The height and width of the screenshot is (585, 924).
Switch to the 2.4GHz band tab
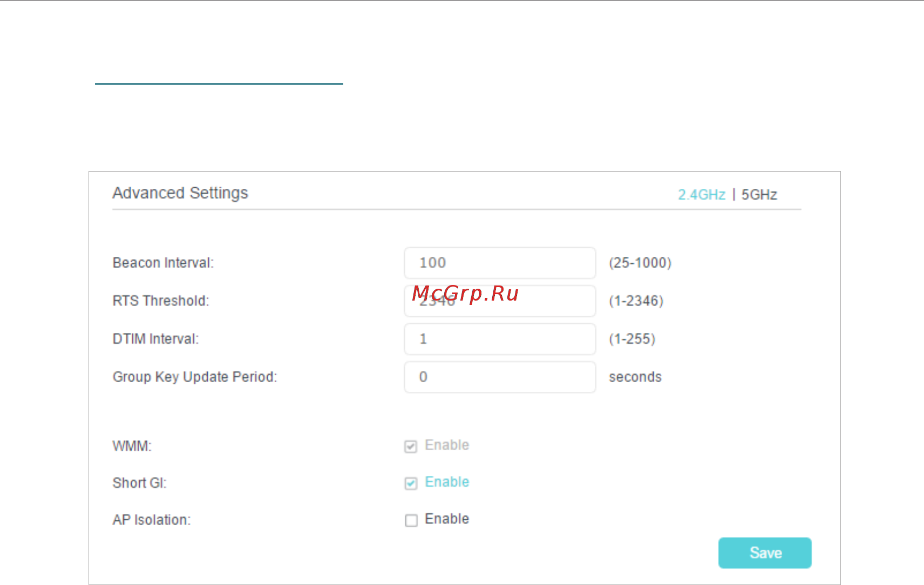tap(702, 195)
